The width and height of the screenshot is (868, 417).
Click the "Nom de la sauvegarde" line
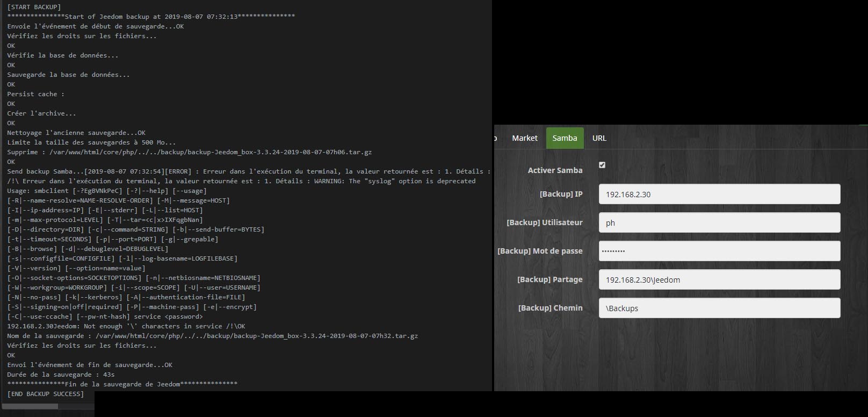[x=213, y=336]
